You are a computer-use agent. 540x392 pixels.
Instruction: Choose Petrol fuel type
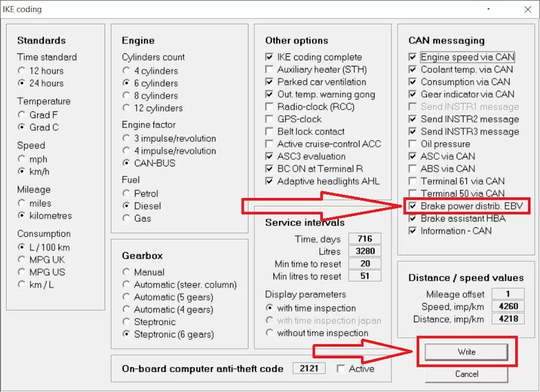coord(126,193)
